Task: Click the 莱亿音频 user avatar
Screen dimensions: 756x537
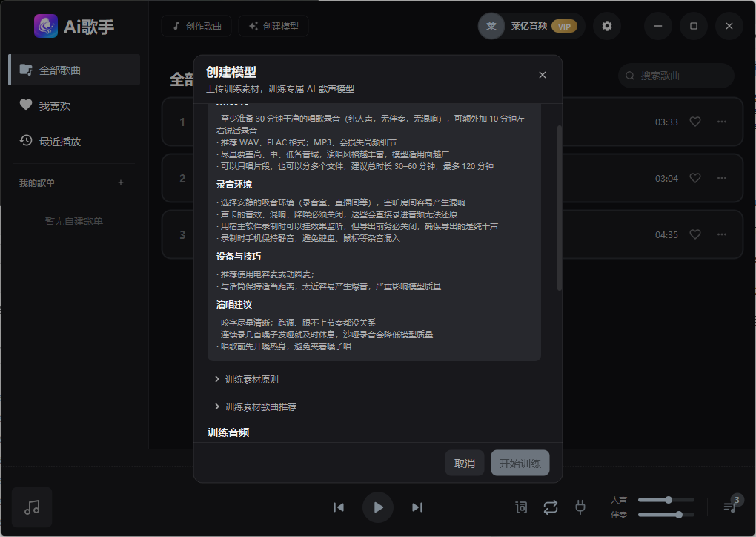Action: click(x=491, y=26)
